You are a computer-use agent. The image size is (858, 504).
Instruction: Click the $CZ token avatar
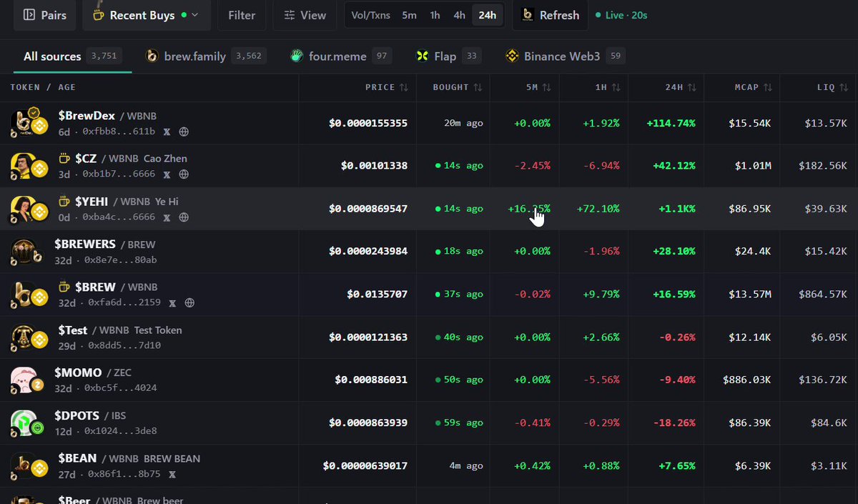[29, 166]
